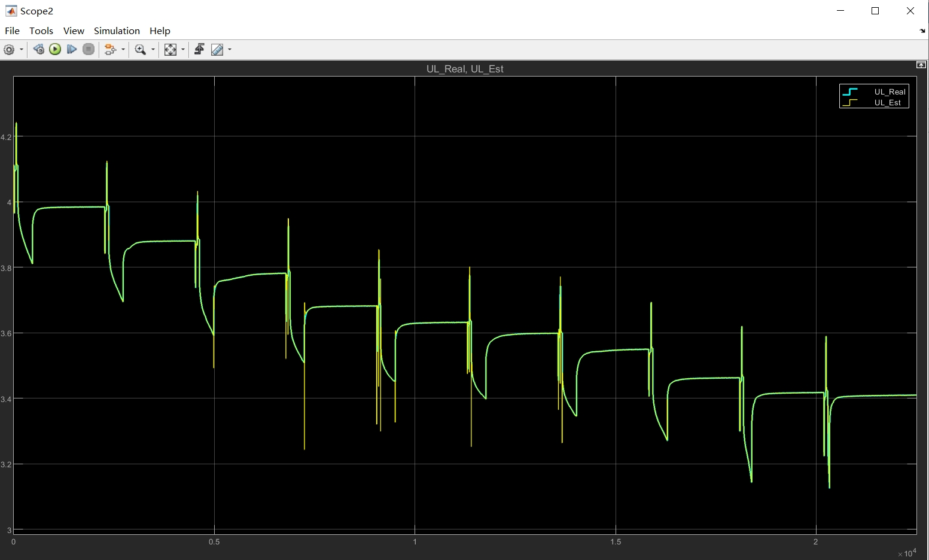
Task: Expand the Measurements dropdown arrow
Action: click(230, 50)
